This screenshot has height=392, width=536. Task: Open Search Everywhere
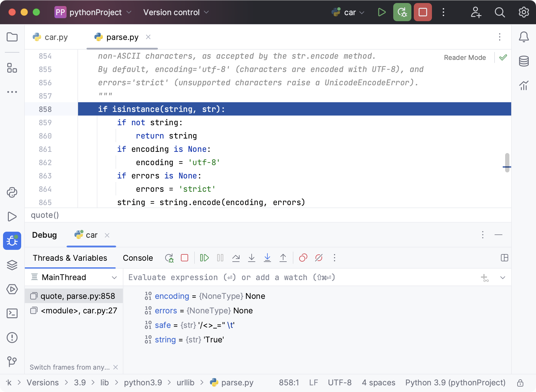(500, 12)
